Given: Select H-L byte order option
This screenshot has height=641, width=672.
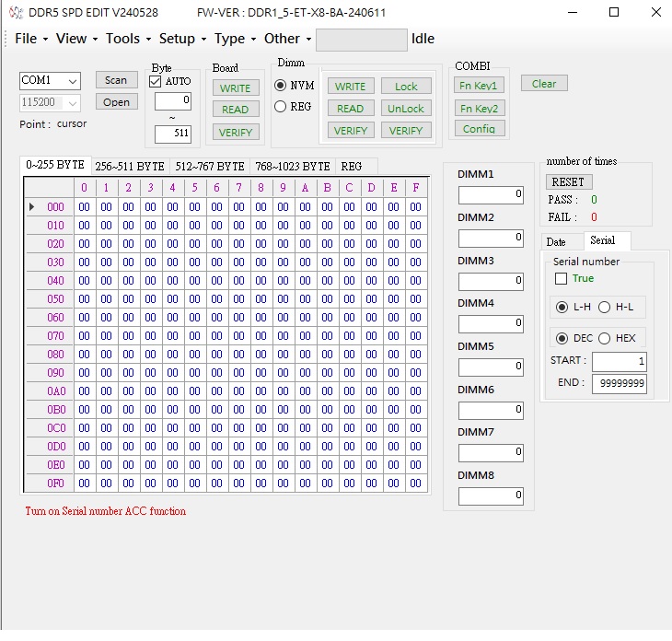Looking at the screenshot, I should pyautogui.click(x=605, y=307).
